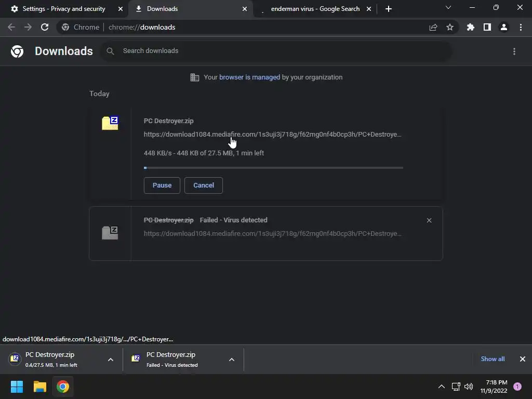Click the browser forward arrow
532x399 pixels.
coord(28,27)
